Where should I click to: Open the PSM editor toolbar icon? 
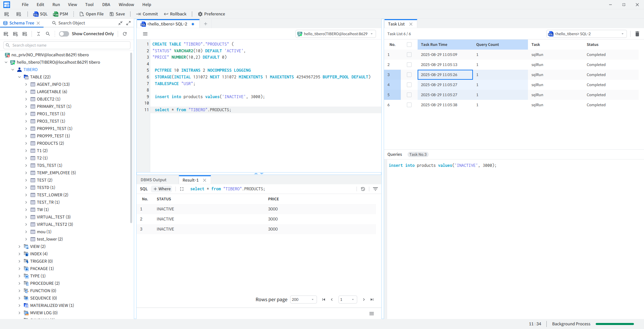(60, 14)
